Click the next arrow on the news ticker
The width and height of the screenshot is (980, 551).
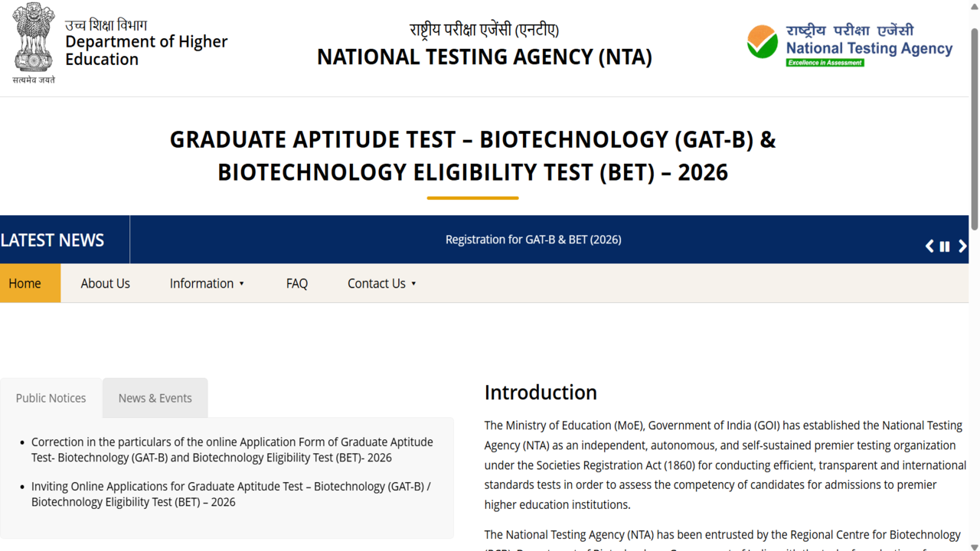(963, 246)
